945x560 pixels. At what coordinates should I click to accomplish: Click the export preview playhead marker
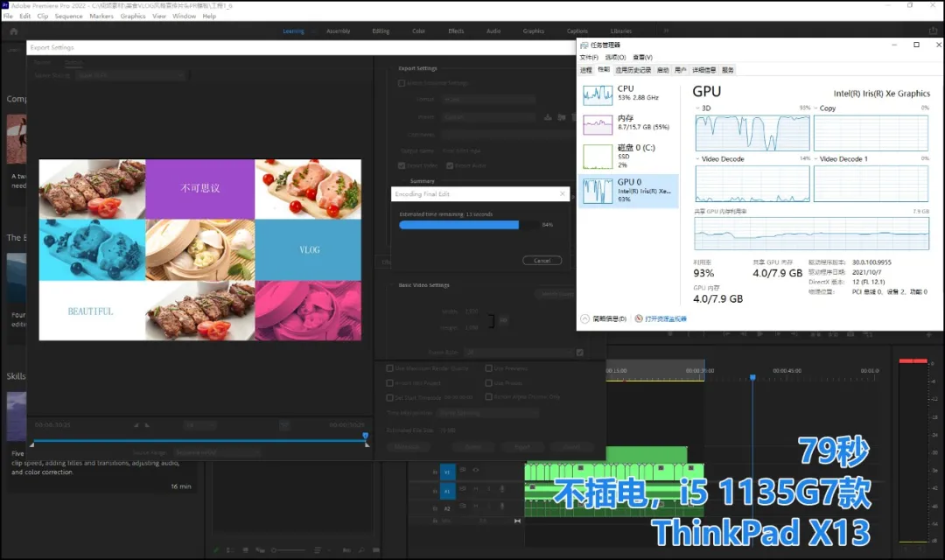coord(365,435)
